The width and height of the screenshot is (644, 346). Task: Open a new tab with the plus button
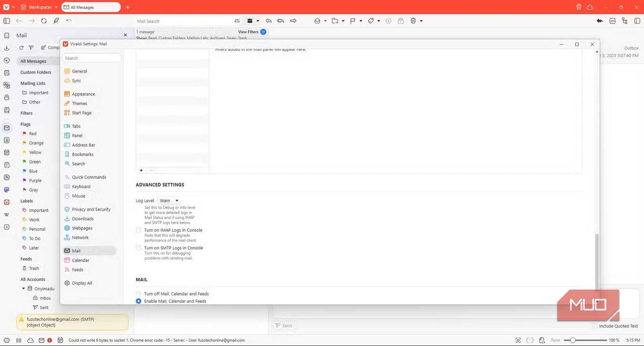pyautogui.click(x=128, y=7)
